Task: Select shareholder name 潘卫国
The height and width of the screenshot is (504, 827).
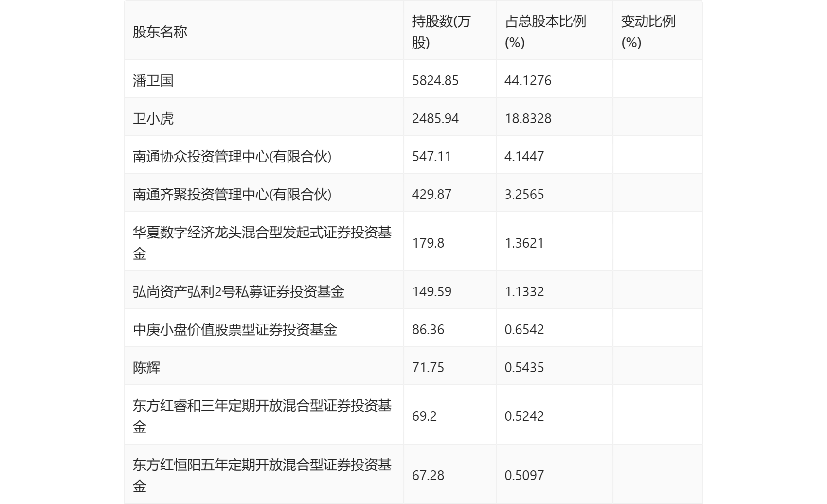Action: click(153, 80)
